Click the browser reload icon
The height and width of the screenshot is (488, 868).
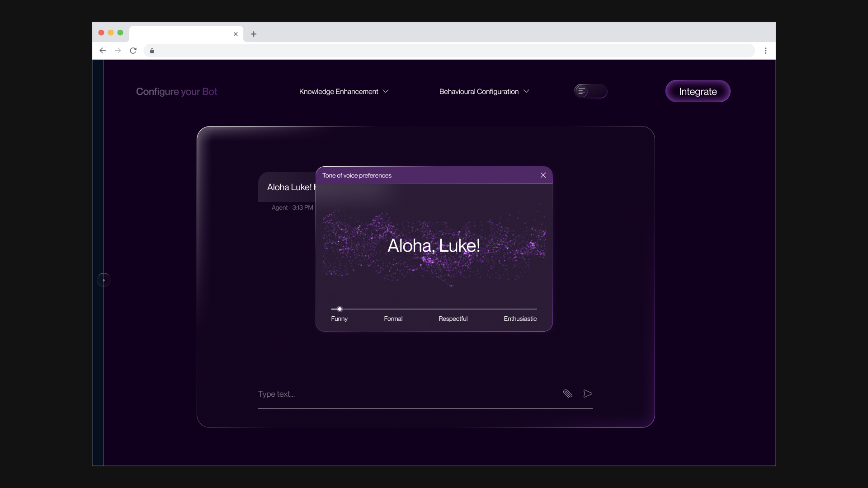[x=133, y=51]
